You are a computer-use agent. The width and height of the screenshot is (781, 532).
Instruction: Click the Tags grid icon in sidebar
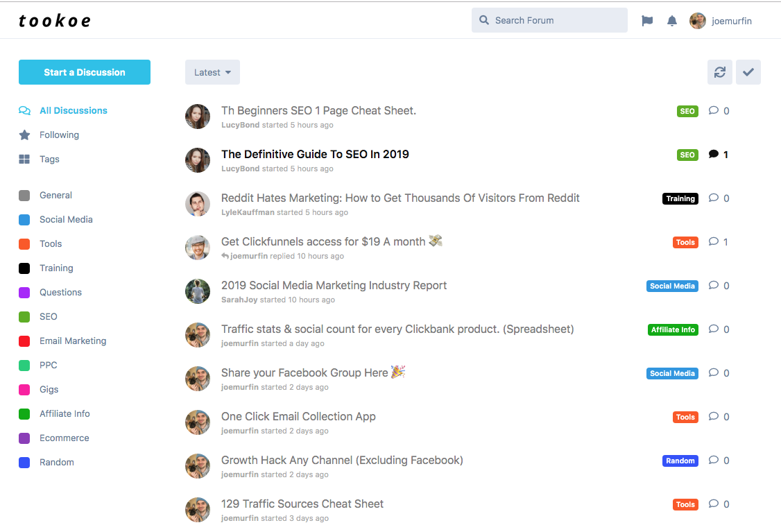click(x=24, y=159)
